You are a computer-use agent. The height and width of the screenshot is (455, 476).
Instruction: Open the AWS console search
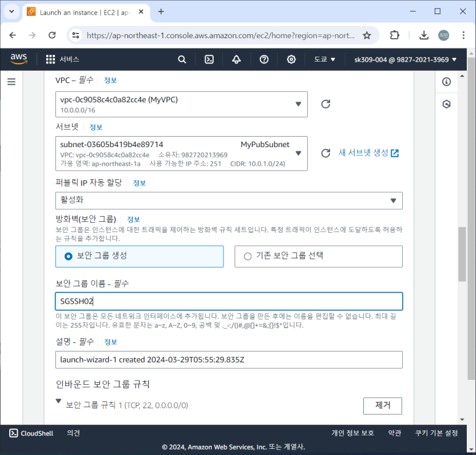tap(182, 59)
